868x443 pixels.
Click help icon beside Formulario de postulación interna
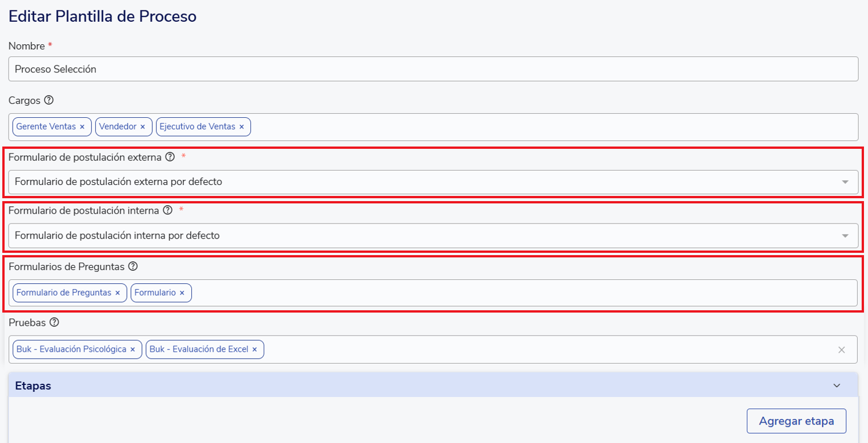(x=167, y=210)
